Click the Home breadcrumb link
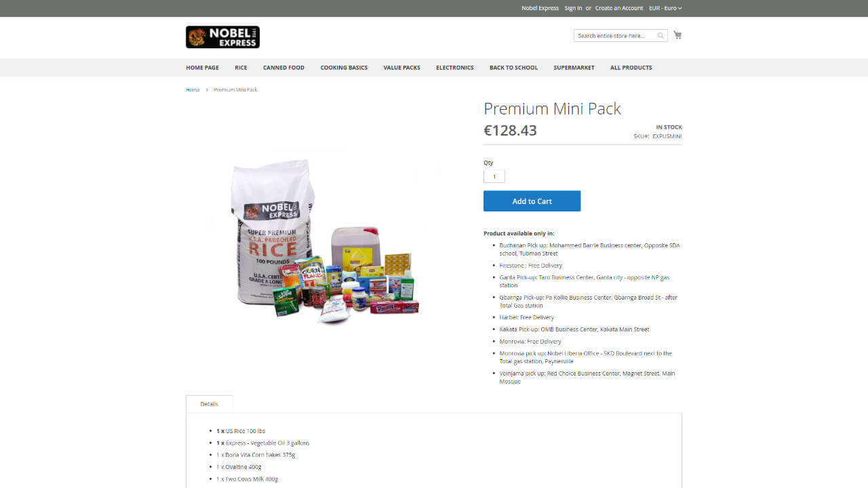This screenshot has height=488, width=868. [193, 89]
